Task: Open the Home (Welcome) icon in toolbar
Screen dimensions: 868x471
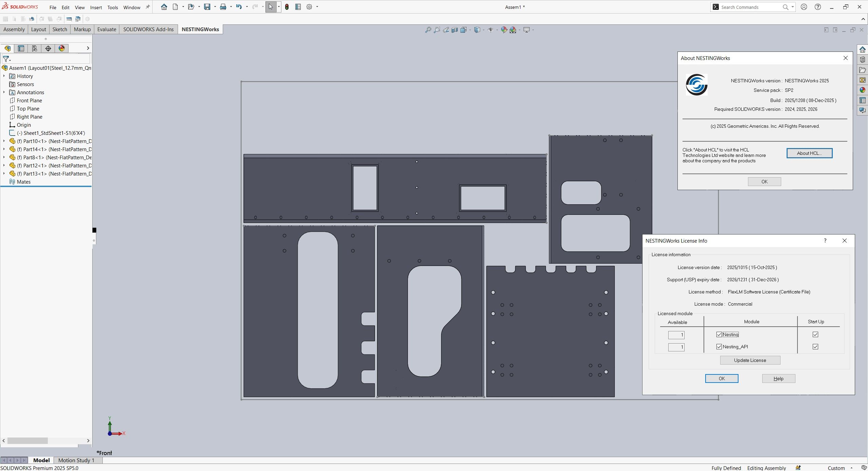Action: 164,7
